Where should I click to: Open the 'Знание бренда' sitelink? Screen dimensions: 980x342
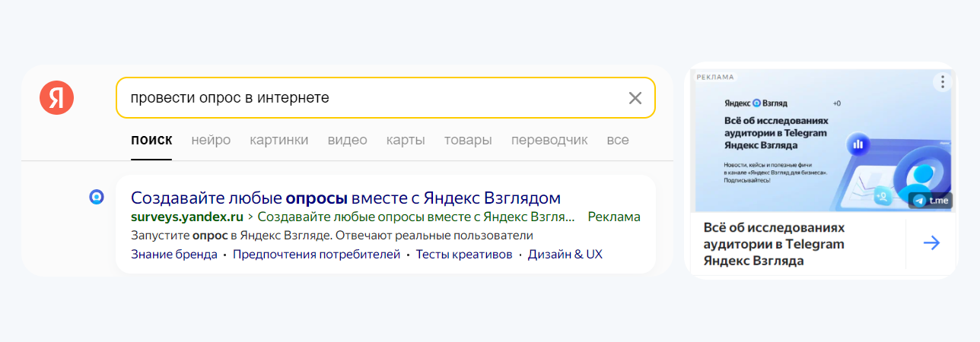[174, 254]
